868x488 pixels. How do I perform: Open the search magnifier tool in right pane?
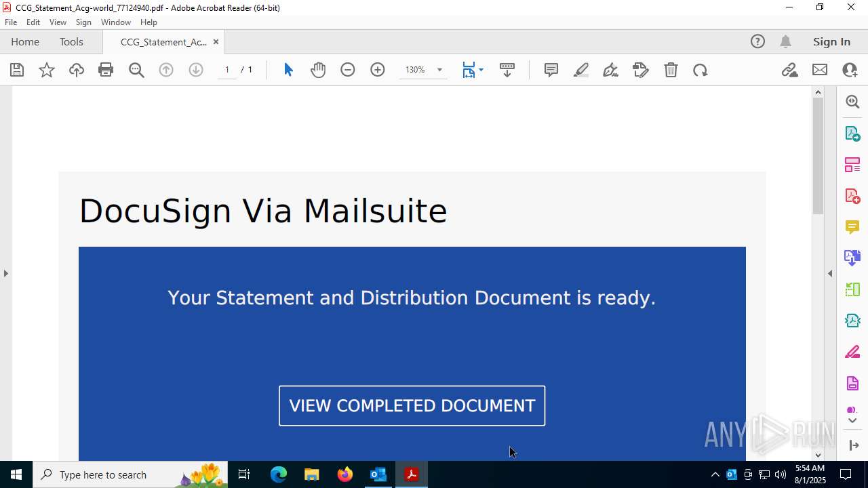coord(852,102)
